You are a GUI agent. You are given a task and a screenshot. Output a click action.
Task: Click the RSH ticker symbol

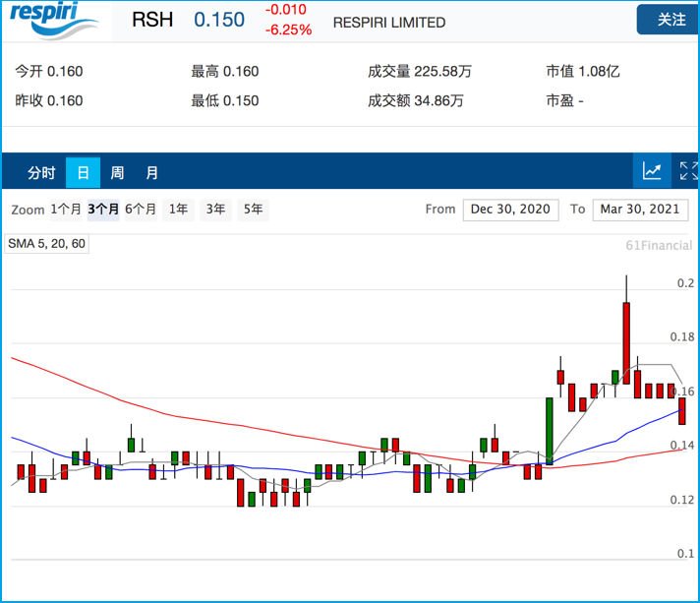coord(152,20)
